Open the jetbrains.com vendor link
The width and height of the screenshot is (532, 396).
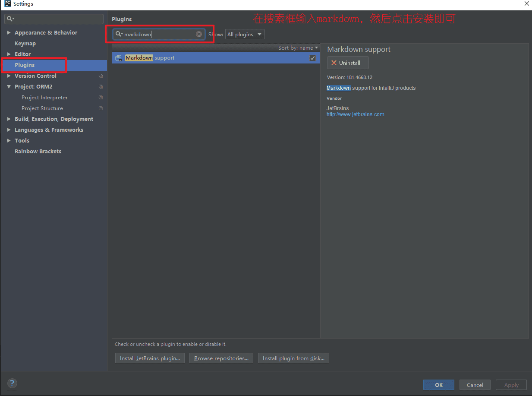pos(356,114)
